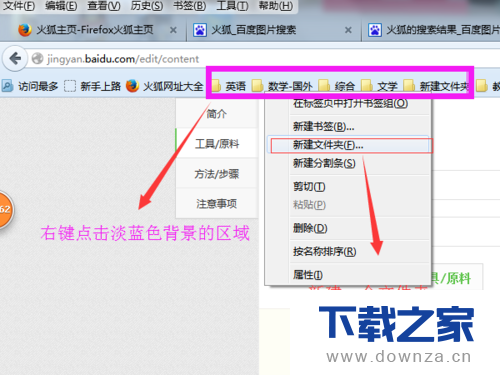Viewport: 500px width, 375px height.
Task: Open the 数学-国外 bookmark folder
Action: pos(282,86)
